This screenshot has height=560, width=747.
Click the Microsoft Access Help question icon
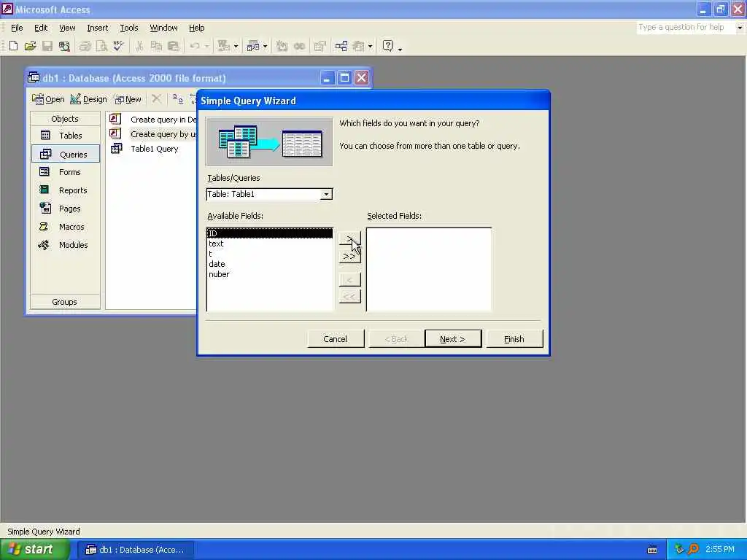388,46
